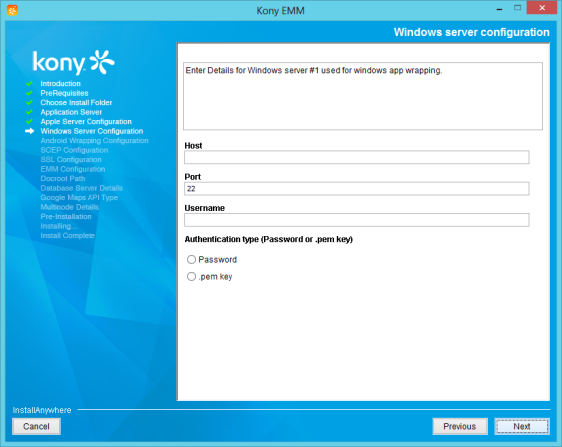Click the InstallAnywhere label
Screen dimensions: 562x447
tap(42, 410)
